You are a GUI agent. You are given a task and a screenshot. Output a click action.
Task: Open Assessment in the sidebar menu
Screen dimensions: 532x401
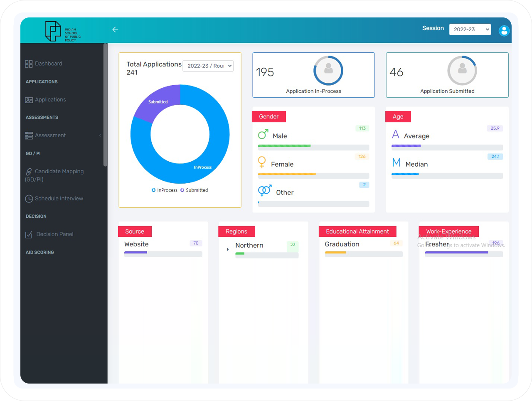click(50, 135)
